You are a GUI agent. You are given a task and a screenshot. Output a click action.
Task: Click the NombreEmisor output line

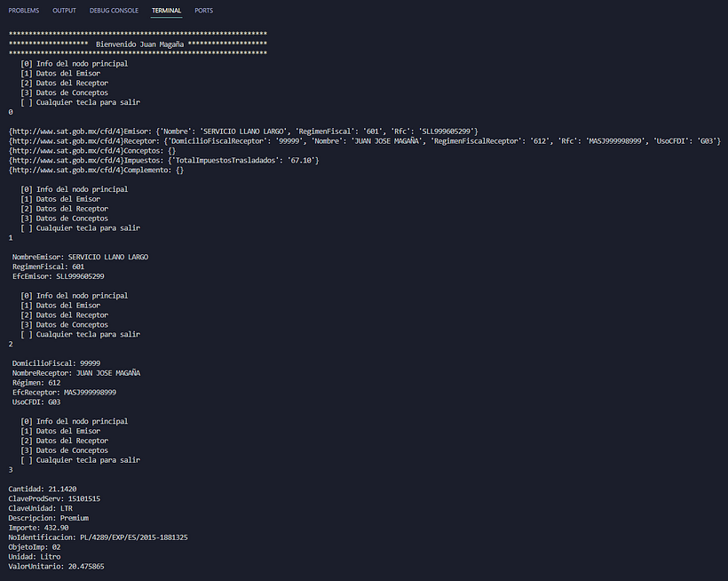[x=80, y=257]
